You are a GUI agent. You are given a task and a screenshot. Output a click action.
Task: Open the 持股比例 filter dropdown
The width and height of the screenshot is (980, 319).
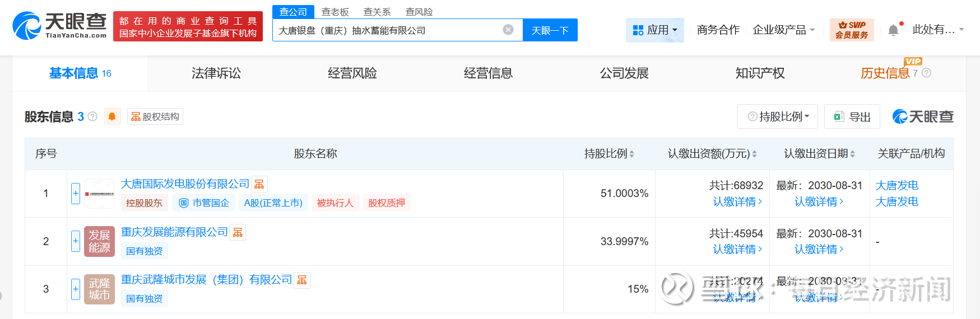[x=778, y=116]
